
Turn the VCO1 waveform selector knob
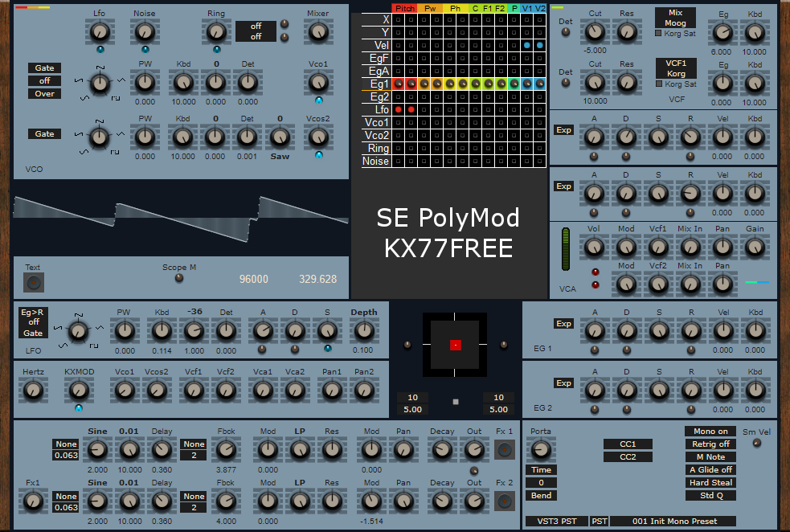pyautogui.click(x=100, y=83)
